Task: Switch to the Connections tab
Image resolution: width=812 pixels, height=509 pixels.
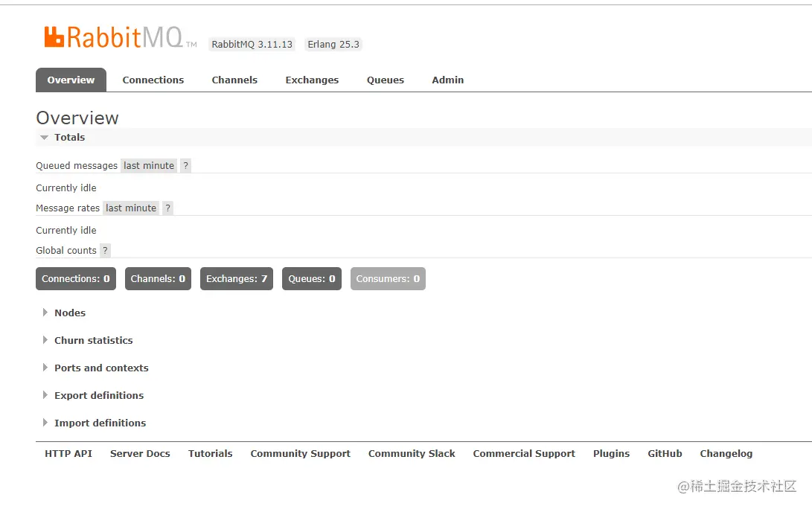Action: click(x=153, y=80)
